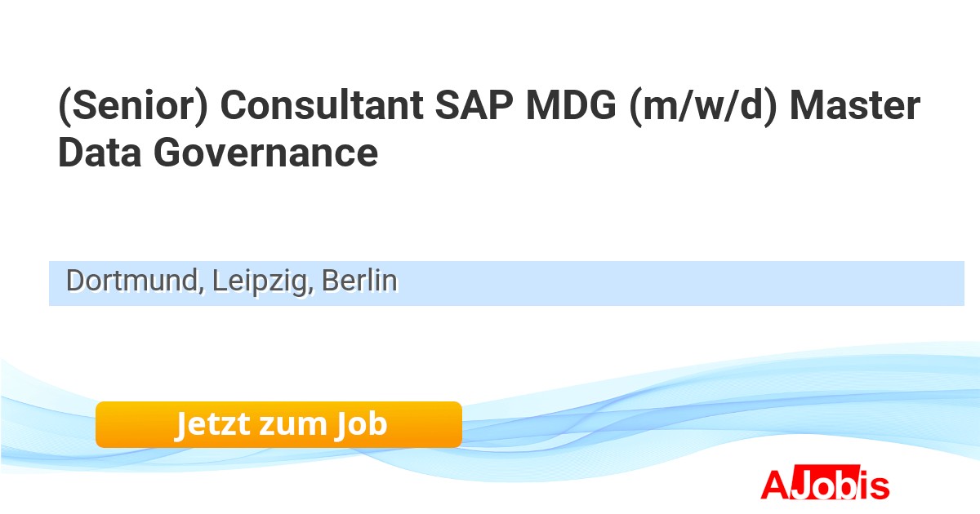The height and width of the screenshot is (514, 980).
Task: Click the red "A" in the AJobis logo
Action: [773, 485]
